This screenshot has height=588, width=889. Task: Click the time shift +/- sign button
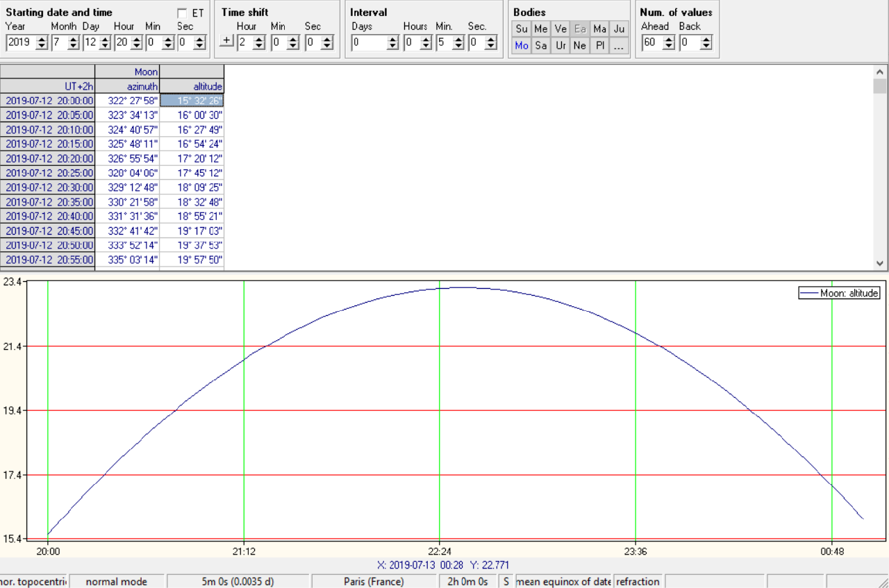(226, 41)
